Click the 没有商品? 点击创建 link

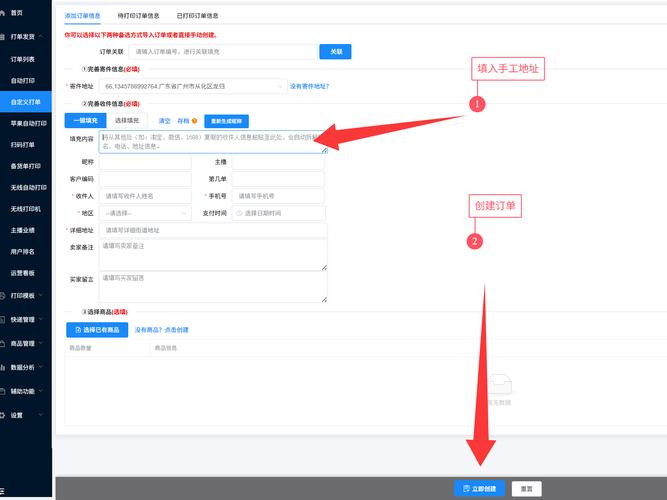(161, 330)
